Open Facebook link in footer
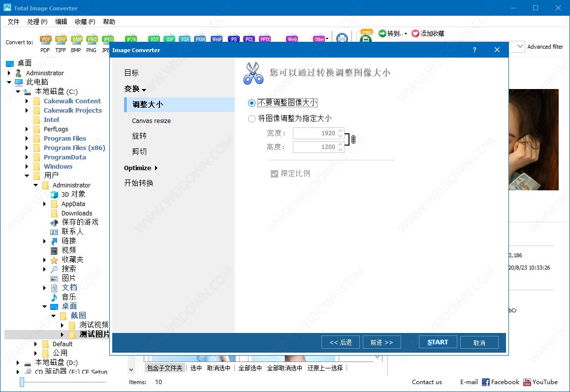This screenshot has height=392, width=570. click(501, 382)
